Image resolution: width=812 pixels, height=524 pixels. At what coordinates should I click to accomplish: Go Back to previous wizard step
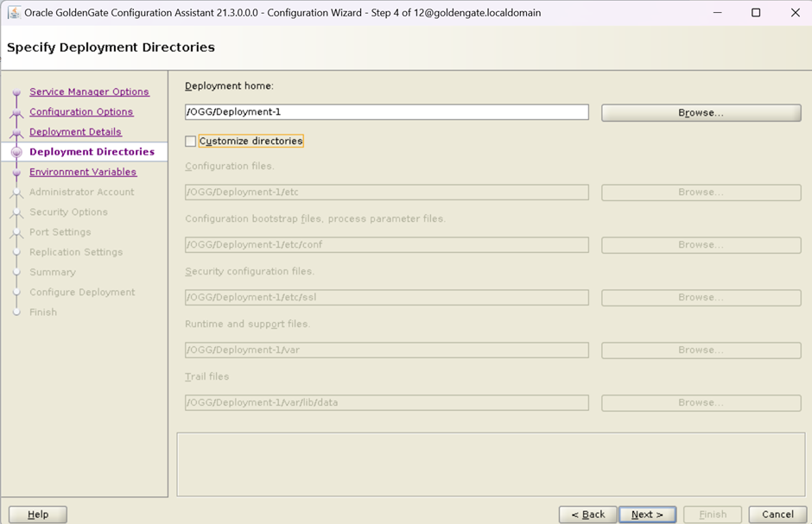pos(587,515)
